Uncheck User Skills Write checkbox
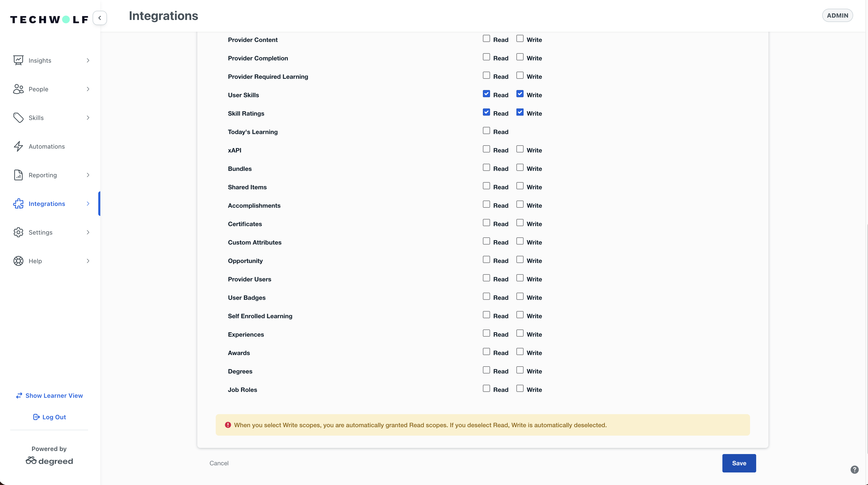 [x=519, y=94]
